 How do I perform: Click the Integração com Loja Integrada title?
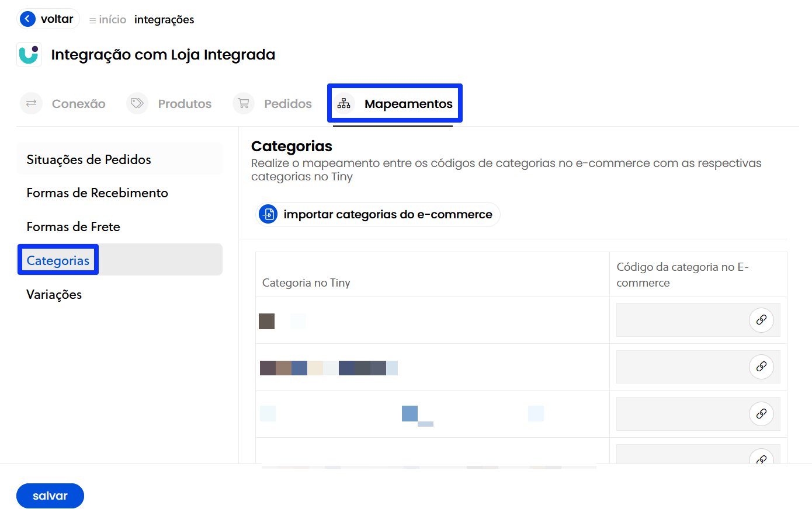163,55
